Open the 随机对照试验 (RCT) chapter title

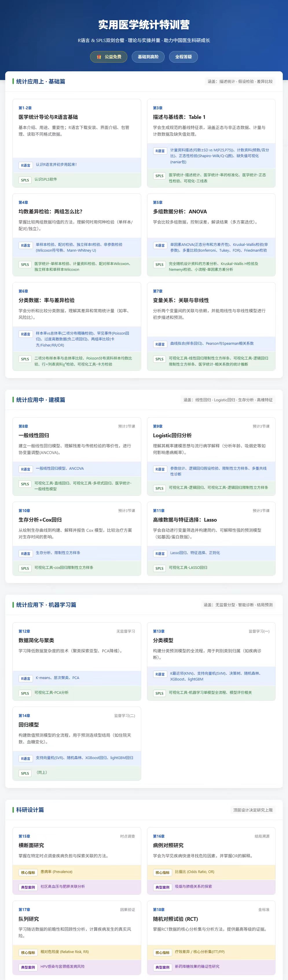click(x=175, y=919)
